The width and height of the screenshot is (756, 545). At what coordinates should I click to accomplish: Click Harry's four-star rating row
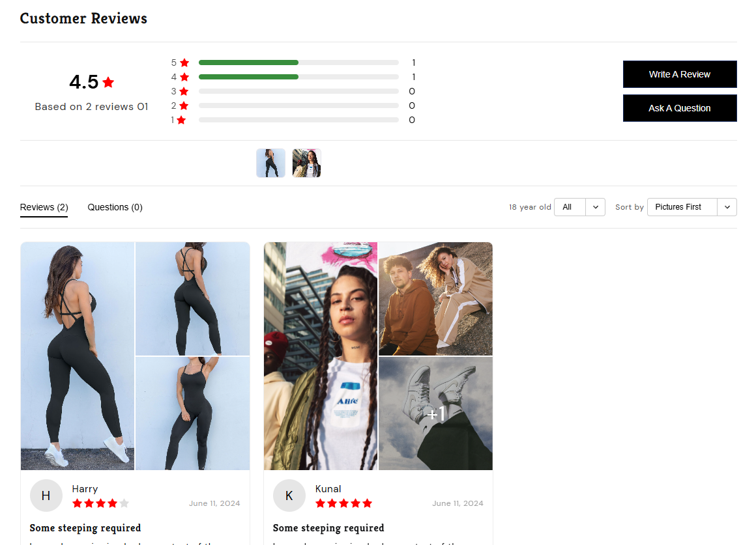click(x=101, y=503)
